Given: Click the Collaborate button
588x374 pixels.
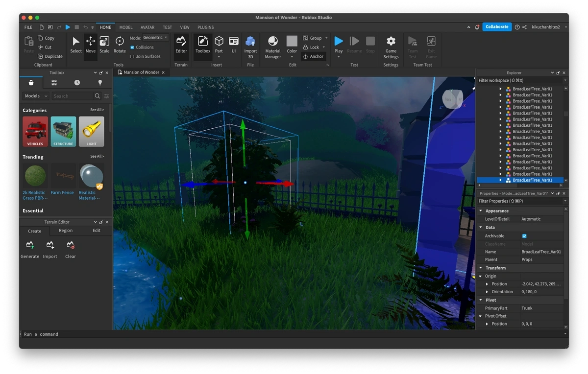Looking at the screenshot, I should 497,27.
